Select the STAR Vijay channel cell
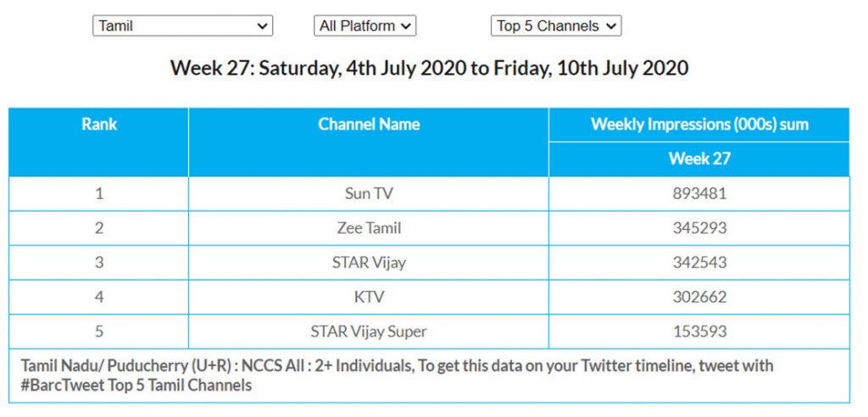Screen dimensions: 868x417 coord(369,263)
